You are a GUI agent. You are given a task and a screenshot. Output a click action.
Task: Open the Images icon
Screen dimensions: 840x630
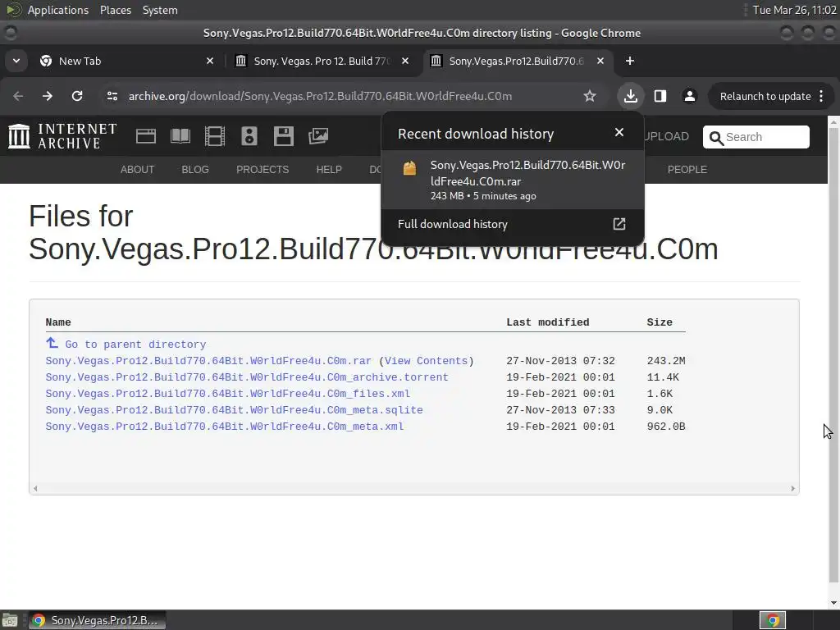tap(318, 136)
